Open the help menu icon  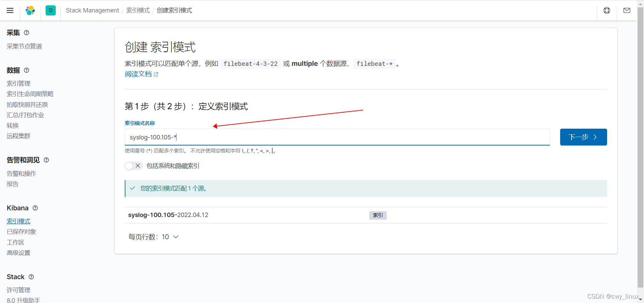pyautogui.click(x=607, y=10)
